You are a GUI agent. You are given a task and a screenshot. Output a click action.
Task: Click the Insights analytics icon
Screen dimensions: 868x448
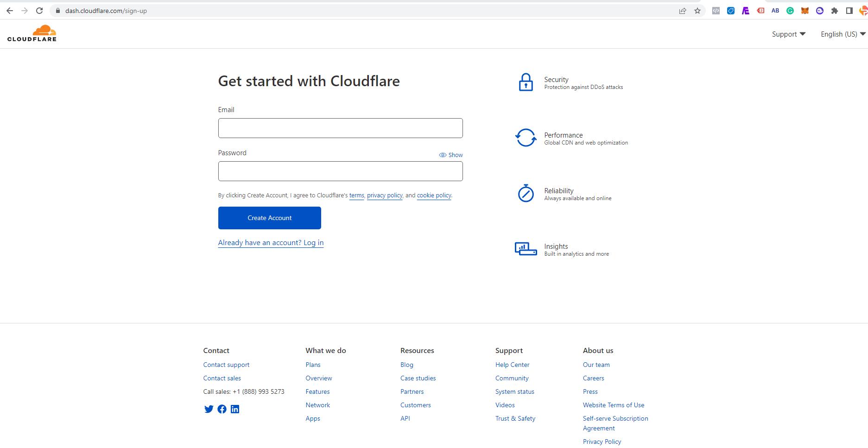click(x=526, y=249)
